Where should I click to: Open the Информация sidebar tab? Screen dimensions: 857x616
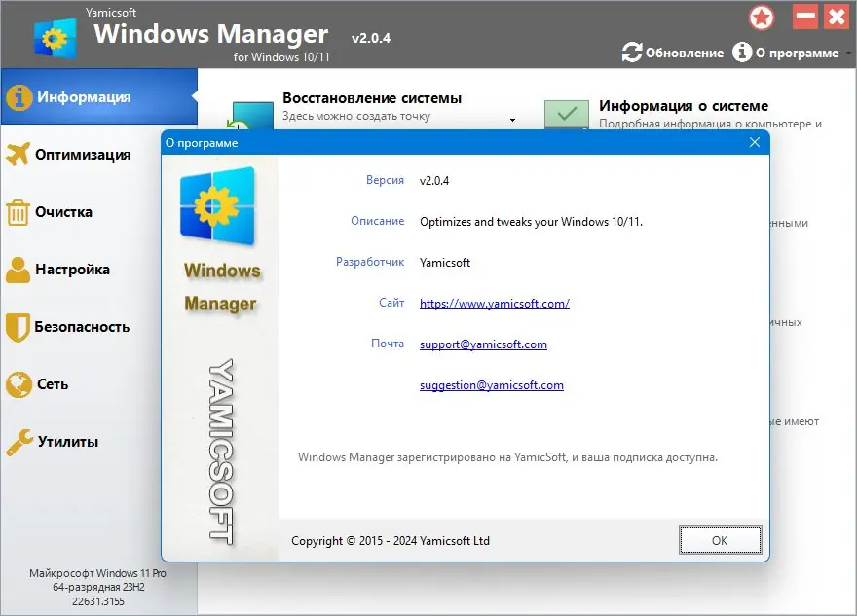[x=98, y=96]
